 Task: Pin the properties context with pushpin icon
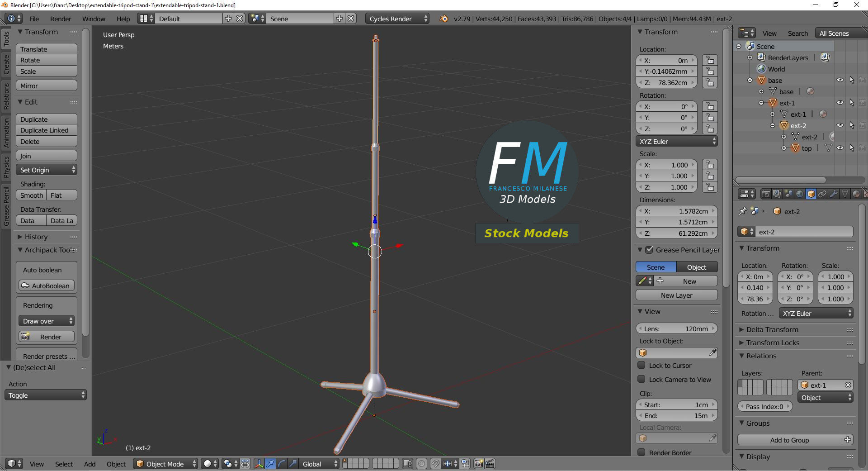click(742, 211)
